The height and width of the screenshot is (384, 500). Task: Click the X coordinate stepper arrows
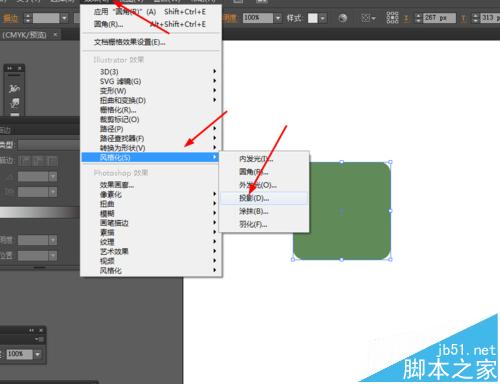[418, 18]
